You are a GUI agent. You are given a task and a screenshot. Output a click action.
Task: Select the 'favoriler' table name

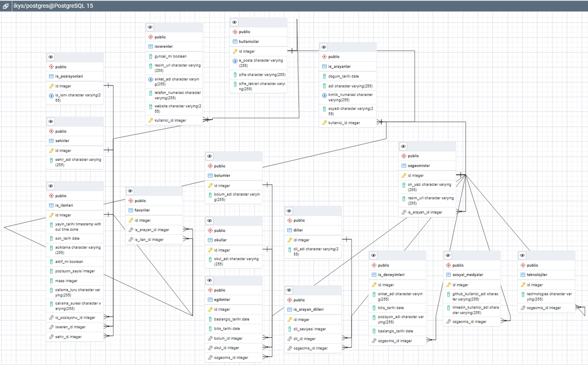142,210
